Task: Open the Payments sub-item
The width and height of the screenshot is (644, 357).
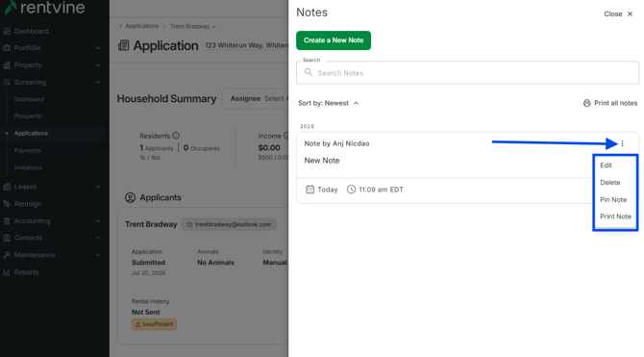Action: [28, 150]
